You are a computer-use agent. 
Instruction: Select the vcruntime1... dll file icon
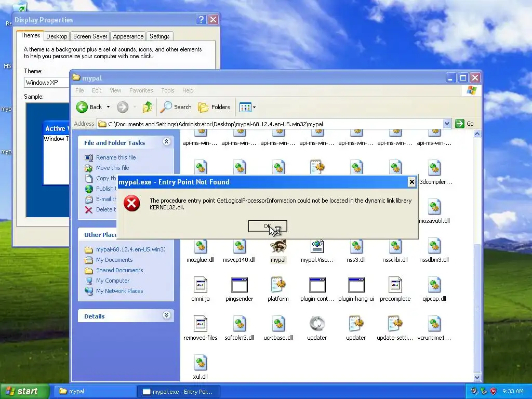click(x=434, y=324)
